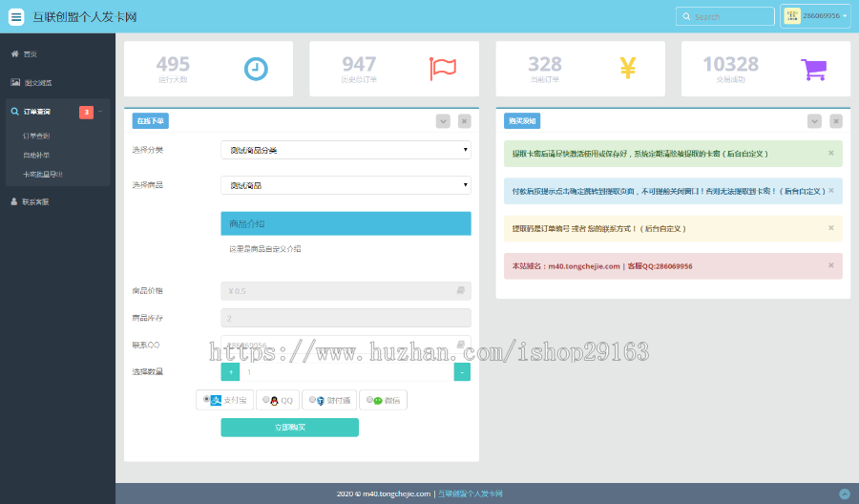Open 联系客服 in the sidebar

coord(31,202)
